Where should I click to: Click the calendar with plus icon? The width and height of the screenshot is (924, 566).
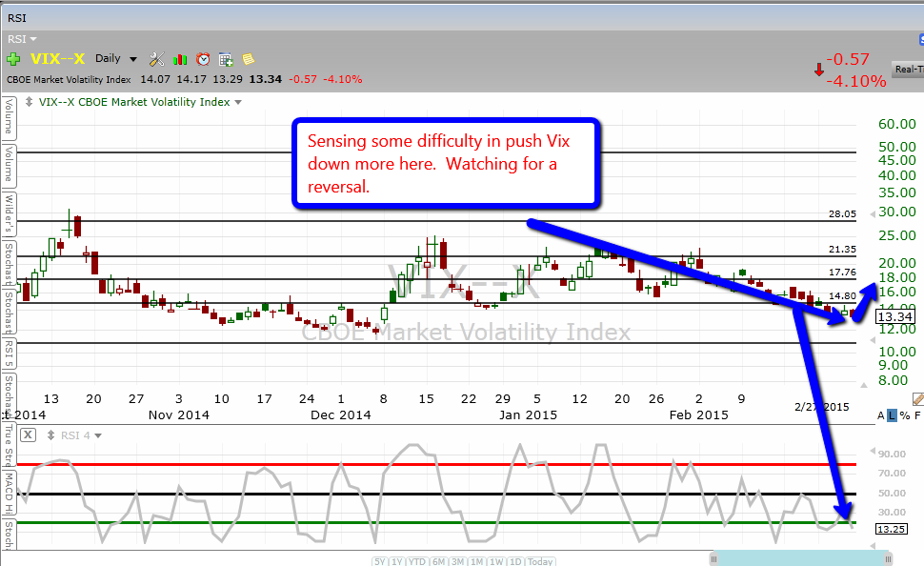click(226, 59)
